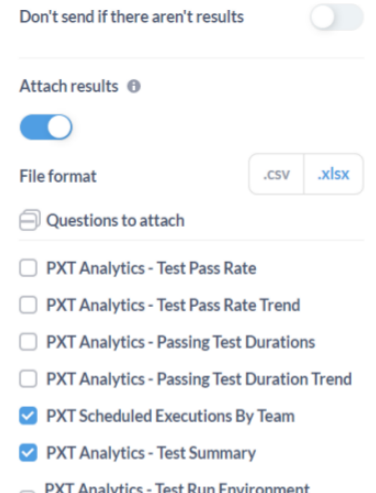Viewport: 376px width, 493px height.
Task: Choose .xlsx file format
Action: [x=333, y=174]
